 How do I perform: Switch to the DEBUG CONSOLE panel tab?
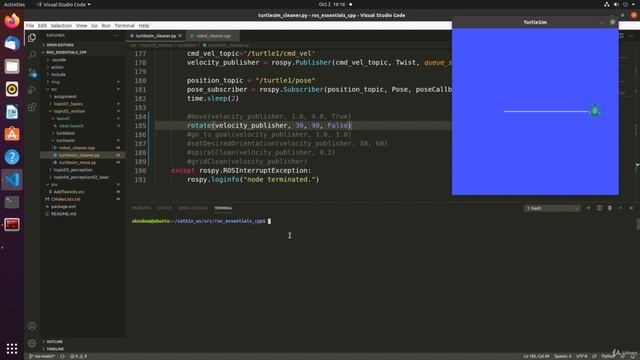193,208
